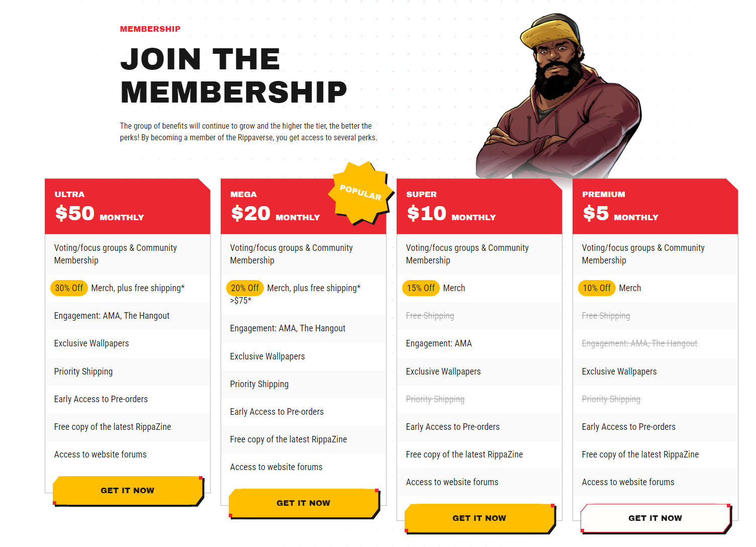Click the 20% Off badge in Mega plan
This screenshot has height=547, width=756.
tap(245, 288)
